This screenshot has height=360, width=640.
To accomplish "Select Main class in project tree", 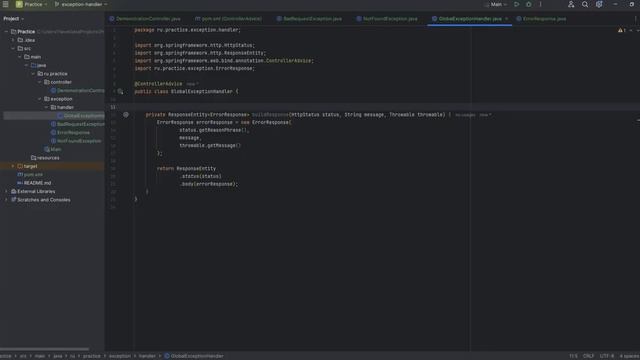I will [x=53, y=149].
